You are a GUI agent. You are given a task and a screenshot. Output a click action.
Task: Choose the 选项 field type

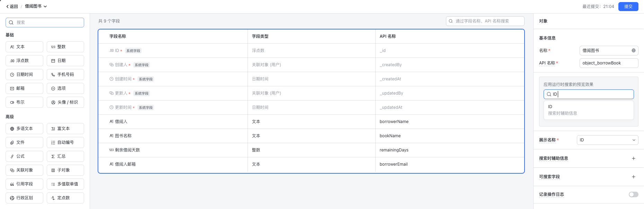click(65, 88)
